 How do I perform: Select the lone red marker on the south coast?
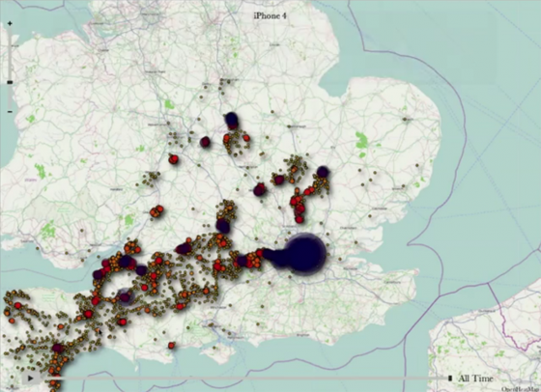click(x=171, y=345)
